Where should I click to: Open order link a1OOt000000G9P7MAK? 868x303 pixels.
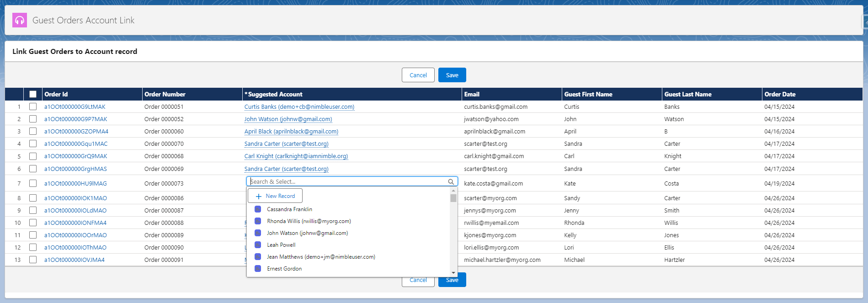coord(75,119)
